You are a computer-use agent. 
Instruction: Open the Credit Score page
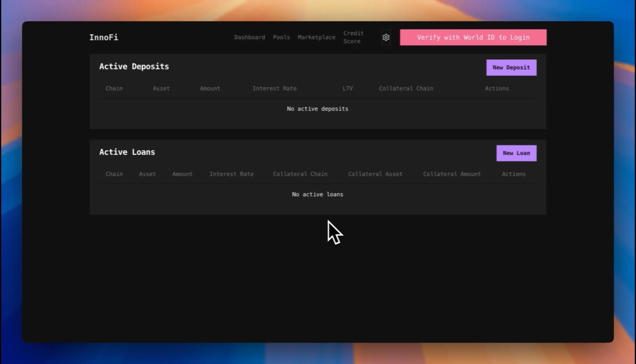point(353,37)
